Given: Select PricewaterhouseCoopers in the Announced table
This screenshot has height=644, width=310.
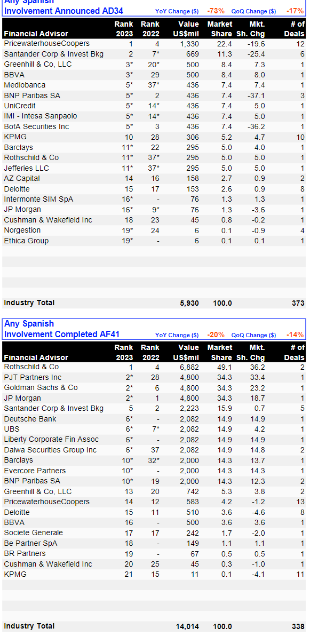Looking at the screenshot, I should coord(47,44).
